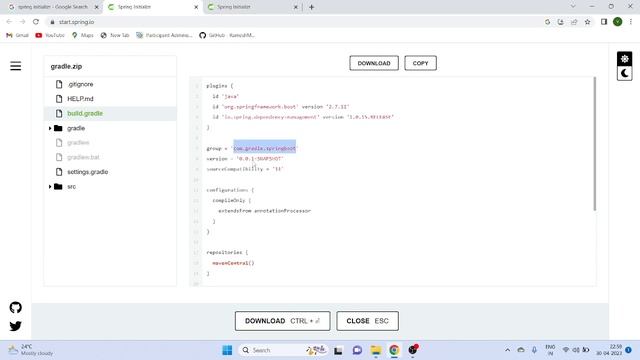Click the gradle folder icon
This screenshot has height=360, width=640.
[58, 128]
